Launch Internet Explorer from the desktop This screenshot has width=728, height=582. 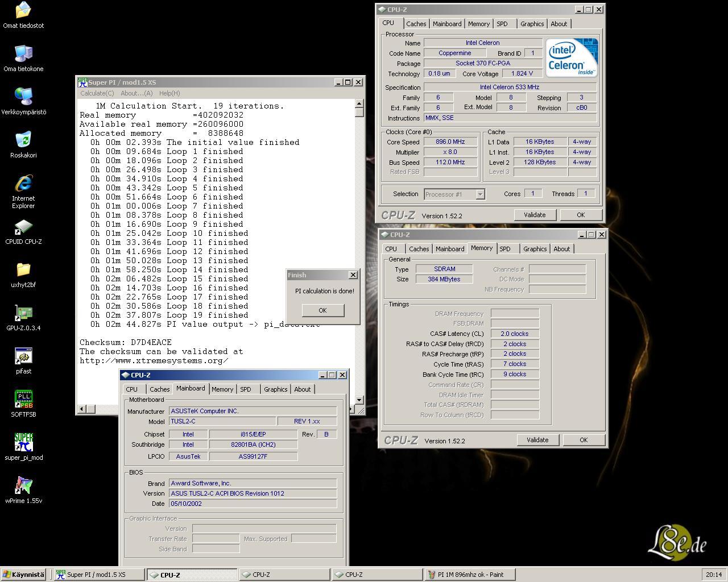23,192
